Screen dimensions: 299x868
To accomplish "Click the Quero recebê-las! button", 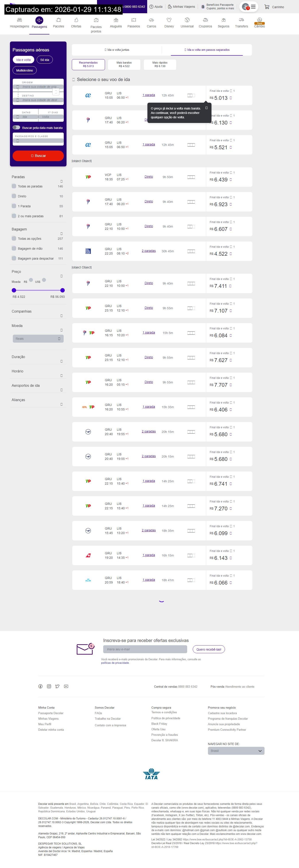I will point(209,649).
